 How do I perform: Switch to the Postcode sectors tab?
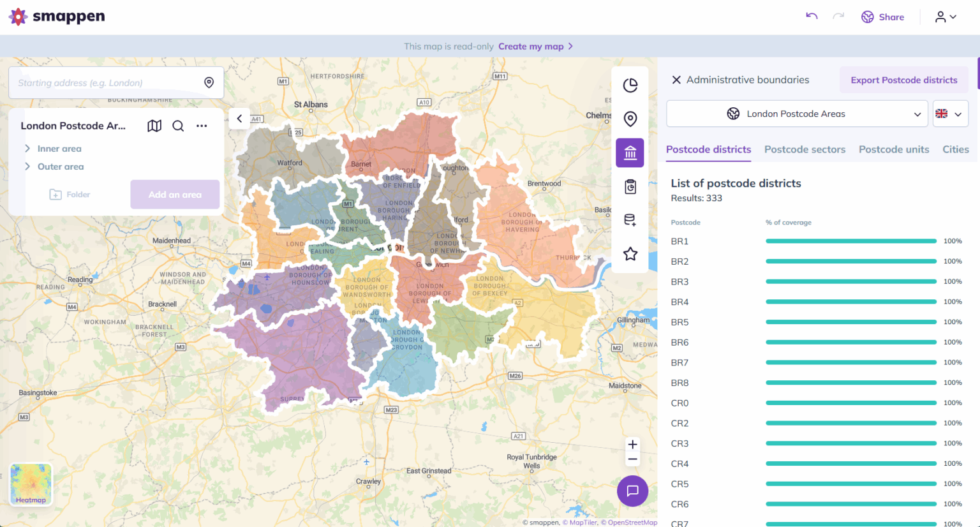click(x=805, y=149)
